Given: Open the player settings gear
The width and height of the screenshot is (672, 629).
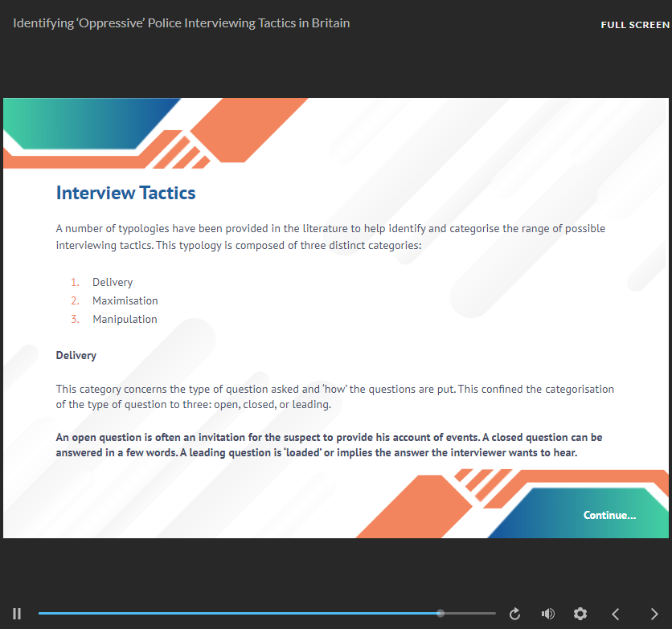Looking at the screenshot, I should [x=580, y=614].
